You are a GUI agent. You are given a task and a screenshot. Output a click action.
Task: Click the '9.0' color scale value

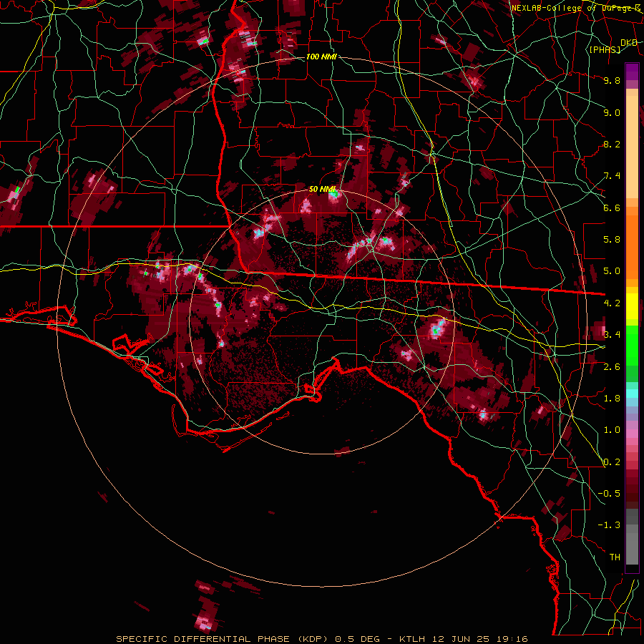pos(612,112)
